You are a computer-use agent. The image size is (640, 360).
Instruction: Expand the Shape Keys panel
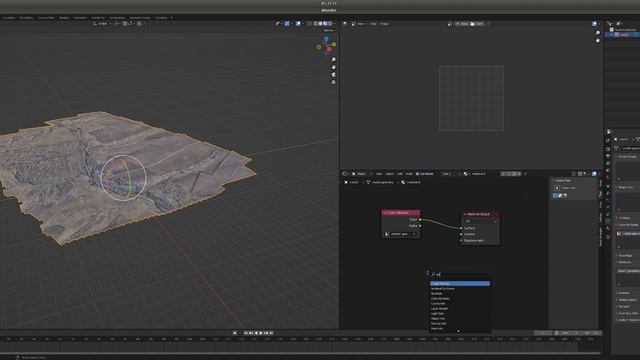[x=627, y=187]
